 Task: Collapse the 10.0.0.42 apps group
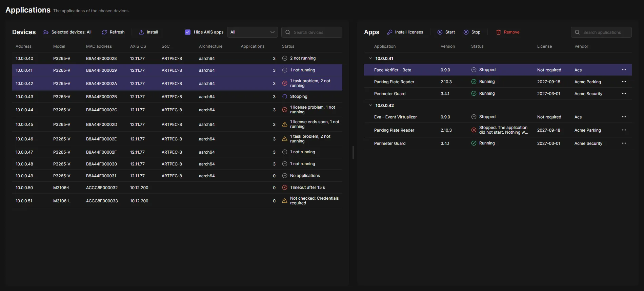pos(370,105)
